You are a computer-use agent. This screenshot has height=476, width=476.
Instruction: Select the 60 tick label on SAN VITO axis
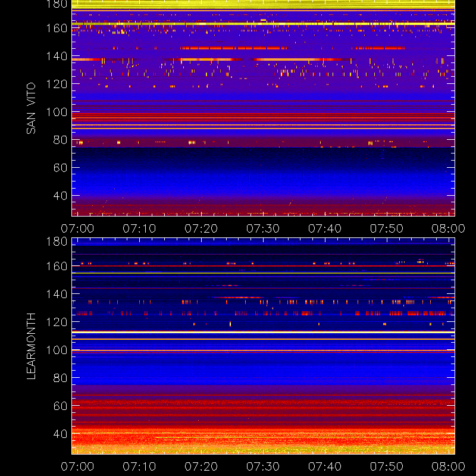(60, 168)
